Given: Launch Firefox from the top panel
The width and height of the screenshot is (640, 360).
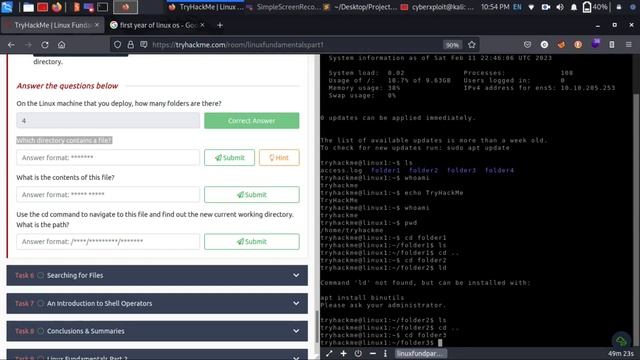Looking at the screenshot, I should click(x=57, y=7).
